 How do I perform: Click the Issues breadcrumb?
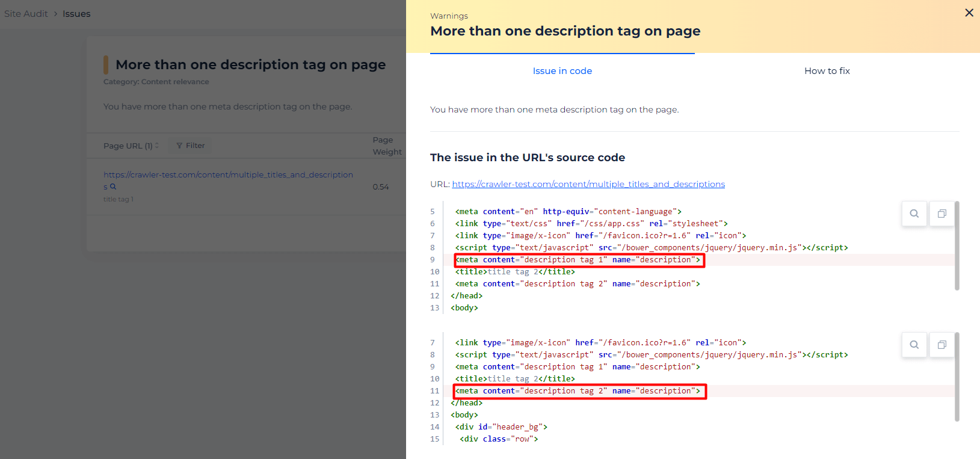[x=76, y=14]
